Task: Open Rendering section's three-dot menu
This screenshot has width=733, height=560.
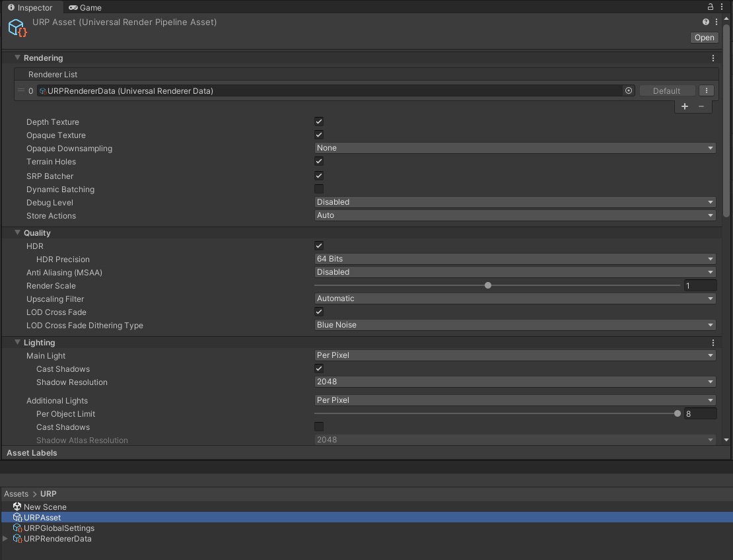Action: coord(713,58)
